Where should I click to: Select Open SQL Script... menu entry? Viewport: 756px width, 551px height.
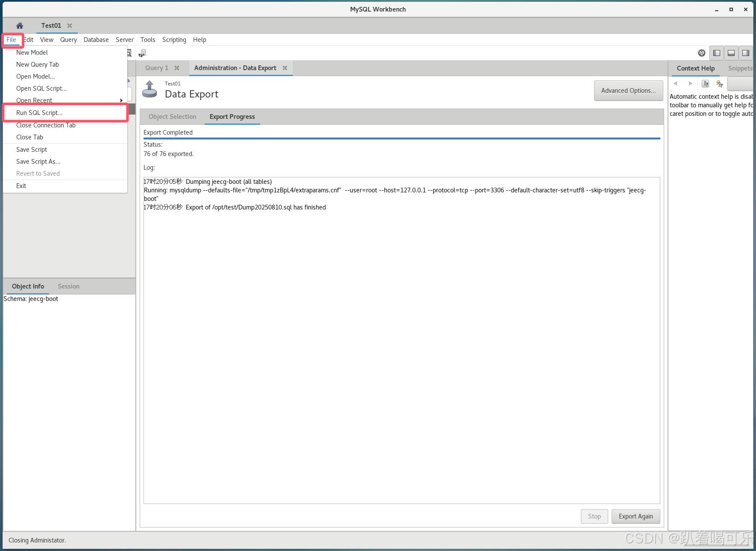65,88
